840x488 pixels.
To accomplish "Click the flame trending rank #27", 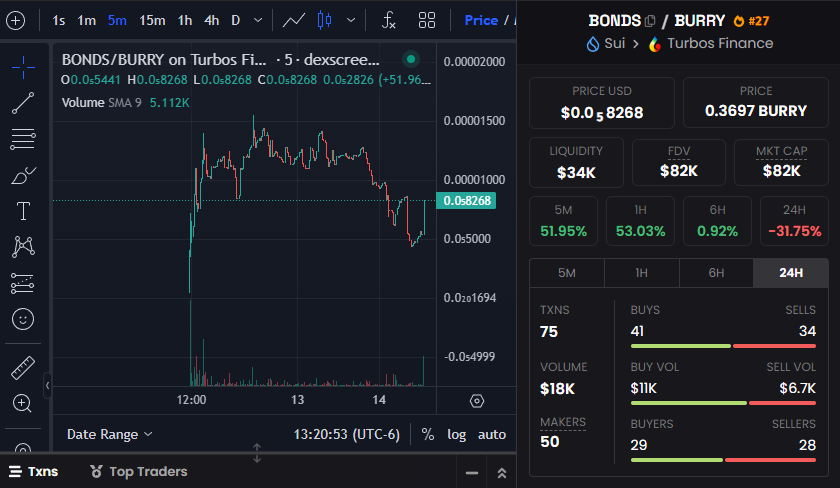I will click(x=751, y=21).
